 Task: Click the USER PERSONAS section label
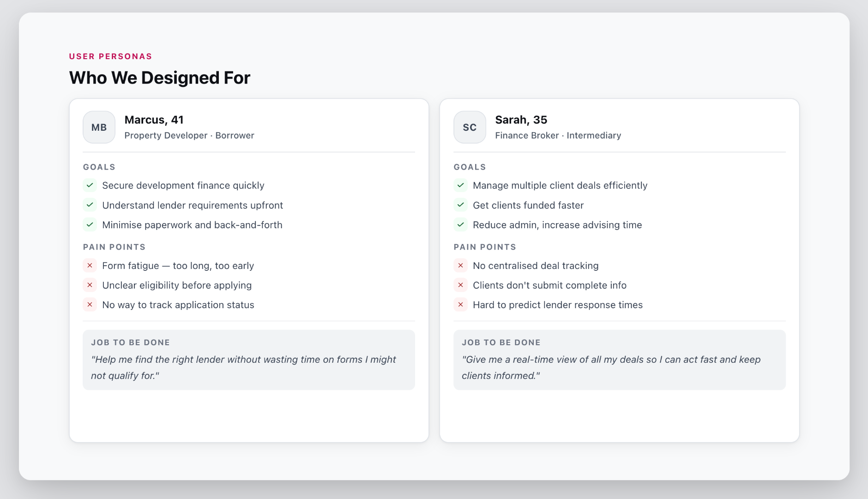pyautogui.click(x=111, y=56)
